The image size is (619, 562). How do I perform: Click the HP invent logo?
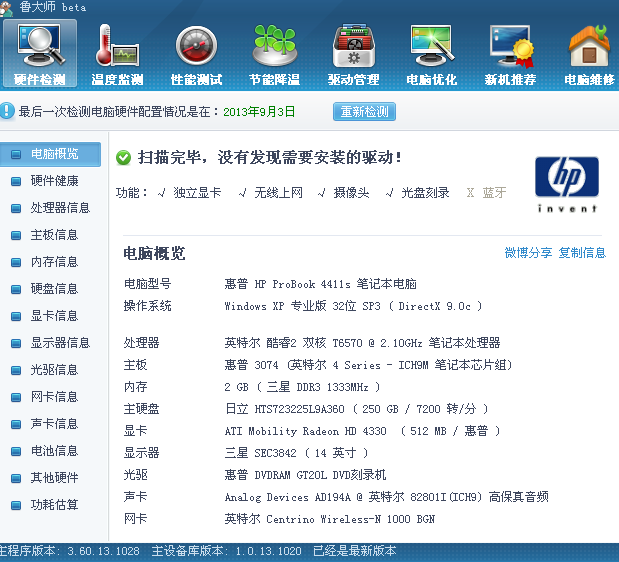[567, 184]
